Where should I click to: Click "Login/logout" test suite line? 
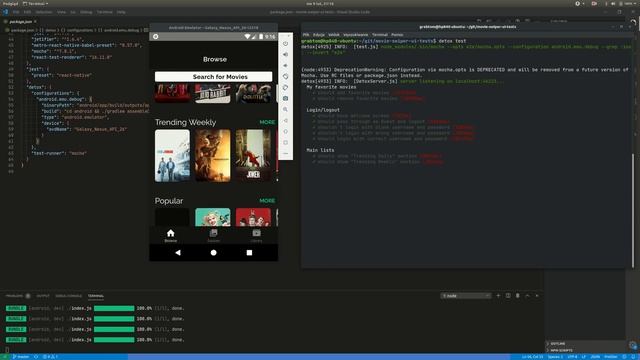[323, 110]
